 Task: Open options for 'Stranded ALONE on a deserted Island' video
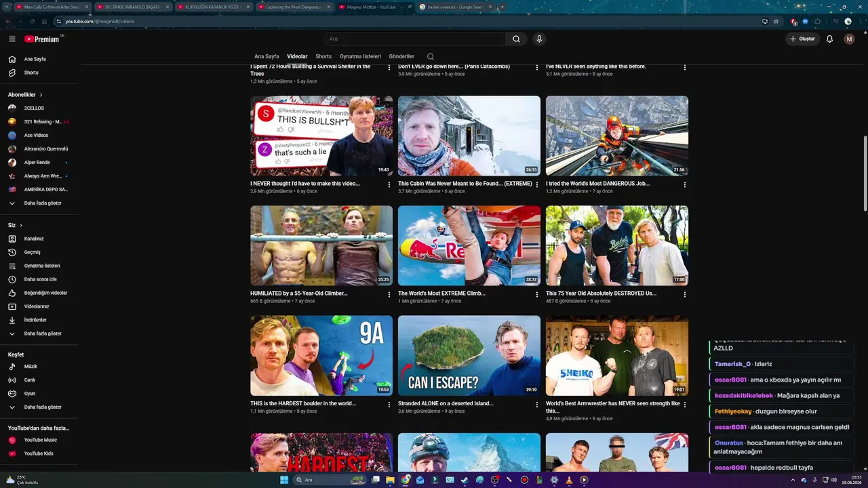537,404
